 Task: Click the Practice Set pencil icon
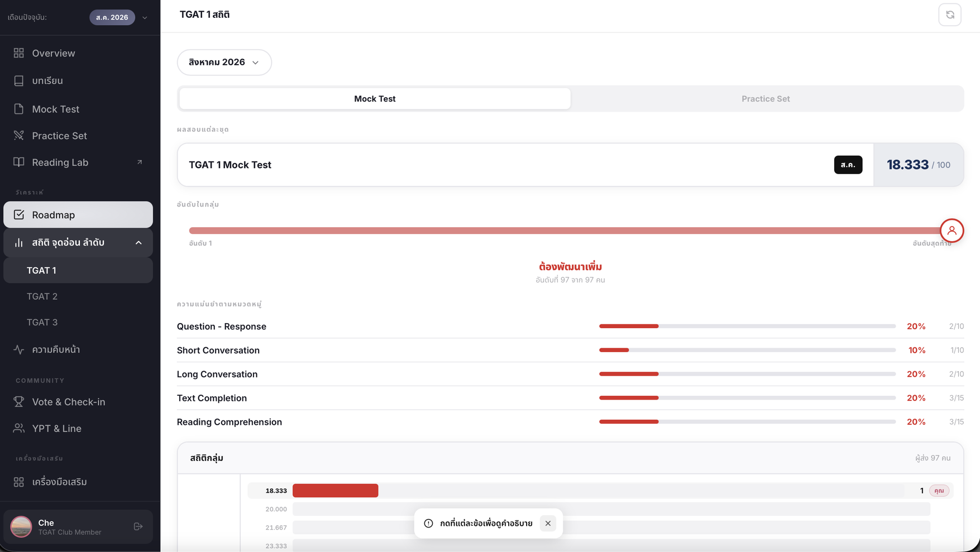19,136
